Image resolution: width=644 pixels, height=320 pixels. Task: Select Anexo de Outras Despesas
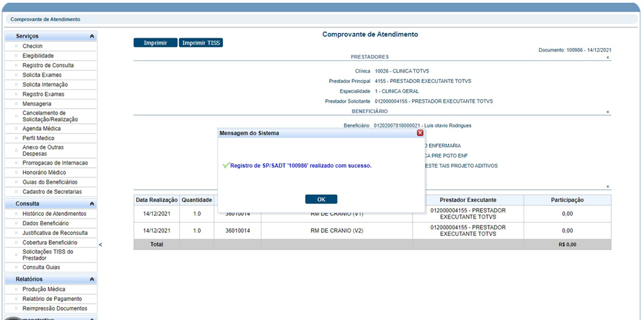pos(43,151)
